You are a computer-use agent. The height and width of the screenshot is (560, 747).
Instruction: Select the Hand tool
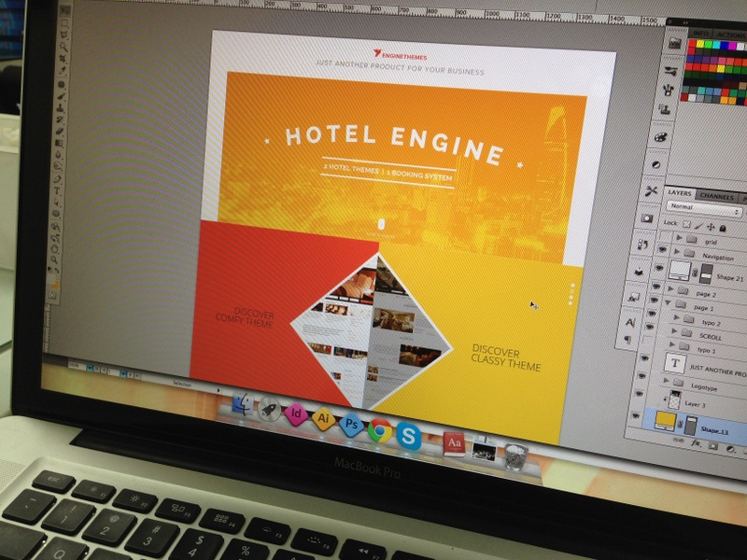[54, 248]
